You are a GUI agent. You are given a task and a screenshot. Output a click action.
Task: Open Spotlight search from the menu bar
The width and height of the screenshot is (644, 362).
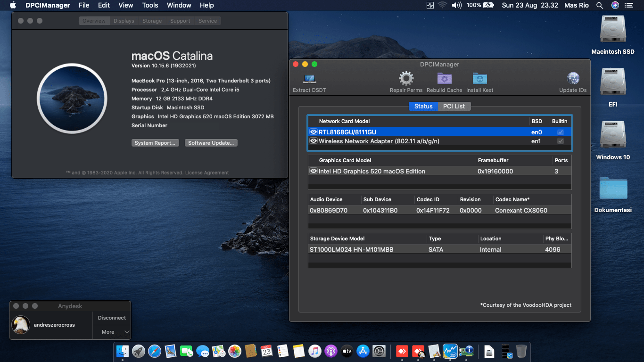pyautogui.click(x=599, y=5)
